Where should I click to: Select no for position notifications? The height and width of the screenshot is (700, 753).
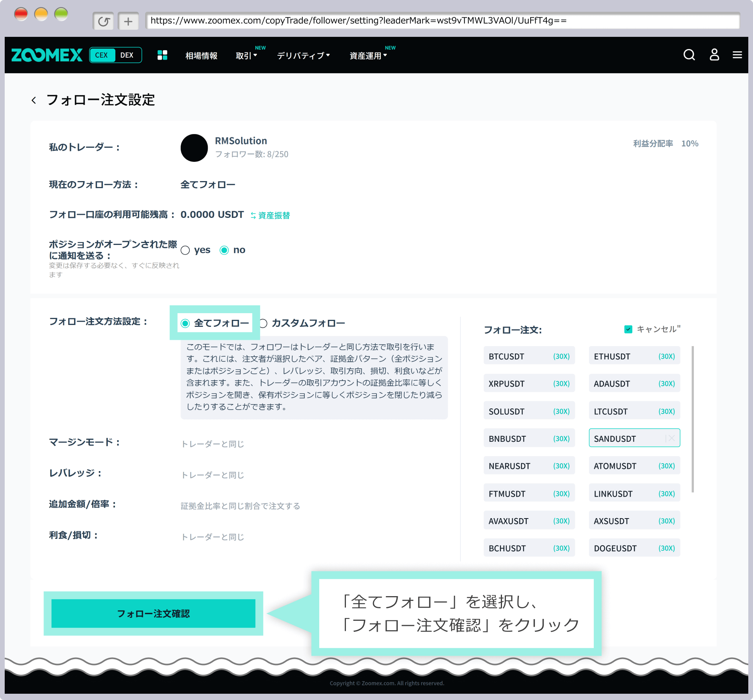224,250
